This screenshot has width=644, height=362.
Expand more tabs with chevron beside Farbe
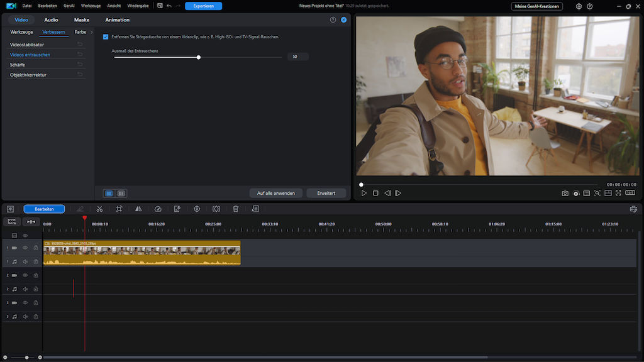click(x=92, y=32)
